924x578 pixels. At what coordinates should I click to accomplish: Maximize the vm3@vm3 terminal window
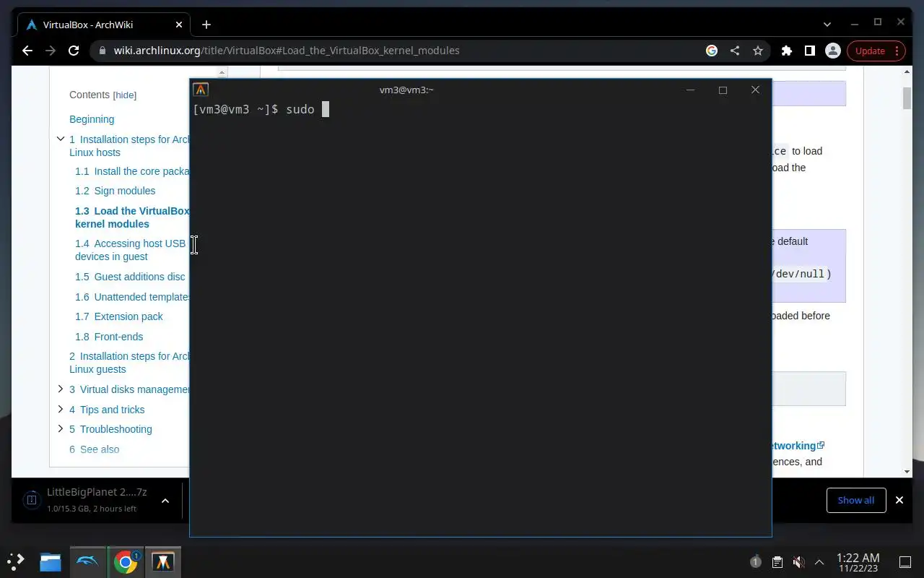click(x=723, y=90)
